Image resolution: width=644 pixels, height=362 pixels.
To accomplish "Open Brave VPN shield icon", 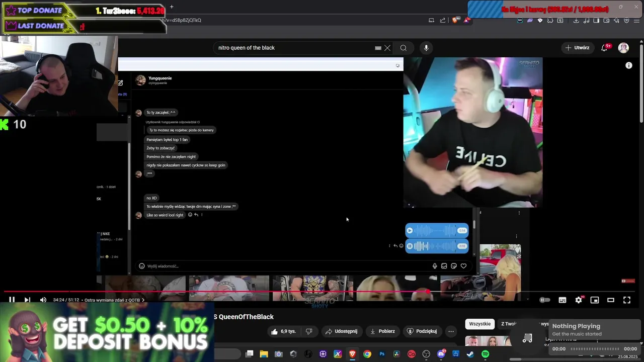I will pos(626,21).
